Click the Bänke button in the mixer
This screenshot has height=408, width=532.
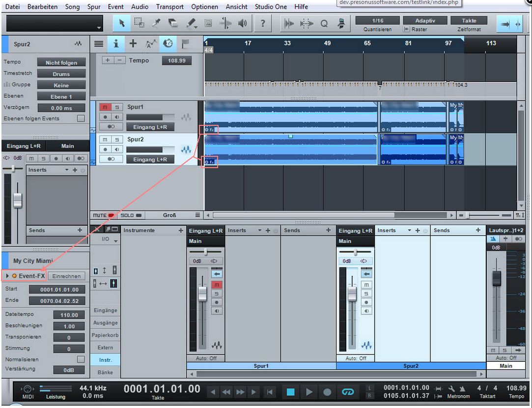point(106,372)
